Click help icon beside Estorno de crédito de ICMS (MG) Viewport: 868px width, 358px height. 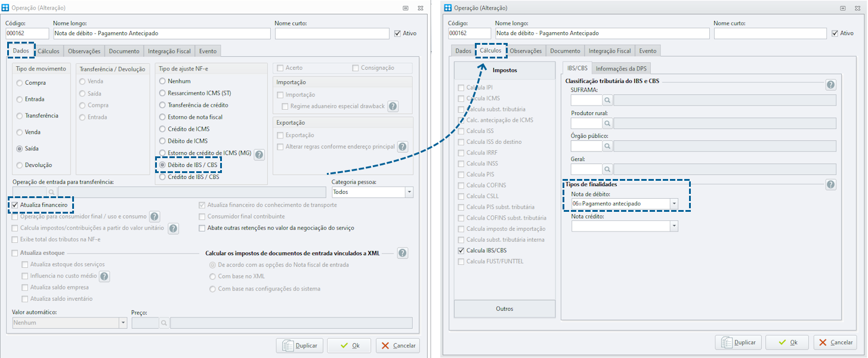pos(259,155)
